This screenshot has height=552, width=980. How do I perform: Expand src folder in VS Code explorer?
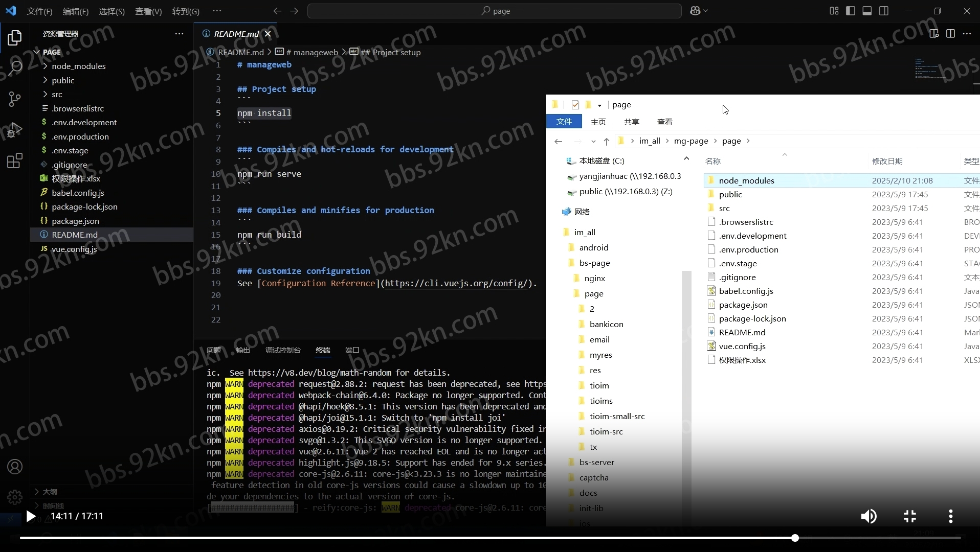click(x=57, y=95)
